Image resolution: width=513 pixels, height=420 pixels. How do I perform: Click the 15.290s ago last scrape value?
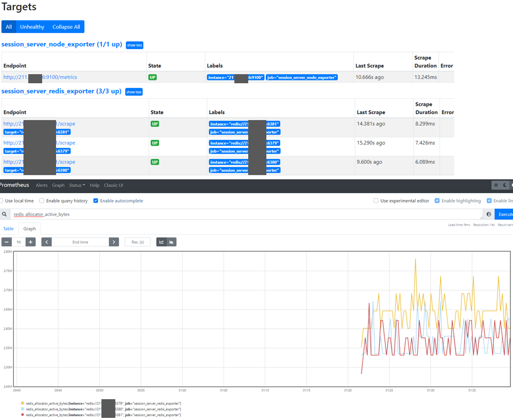(371, 142)
